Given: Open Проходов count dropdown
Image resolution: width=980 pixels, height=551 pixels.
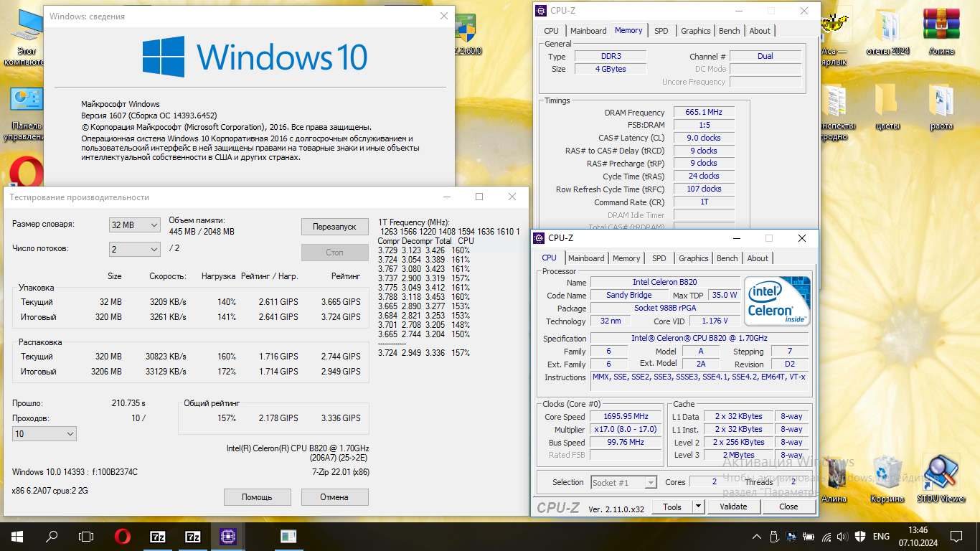Looking at the screenshot, I should [x=44, y=434].
